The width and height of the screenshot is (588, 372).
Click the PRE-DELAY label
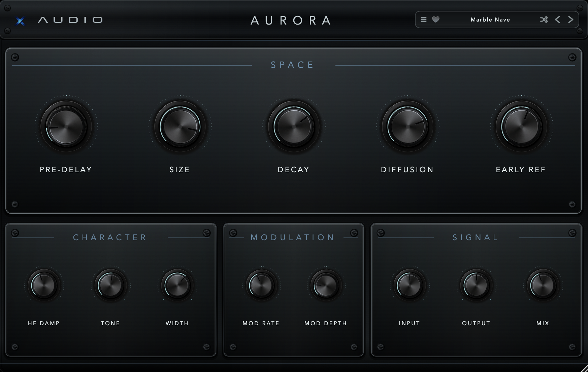point(66,170)
